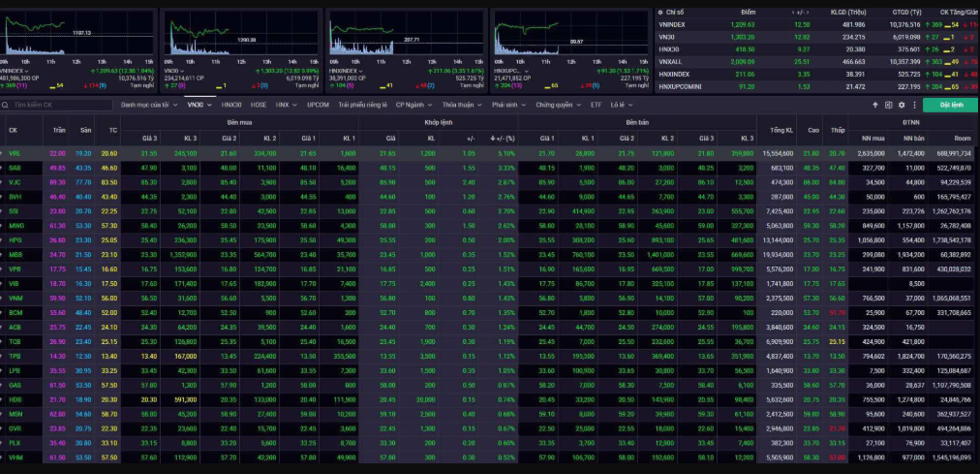Click VRE matched price 21.65 in Khớp lệnh

click(387, 153)
